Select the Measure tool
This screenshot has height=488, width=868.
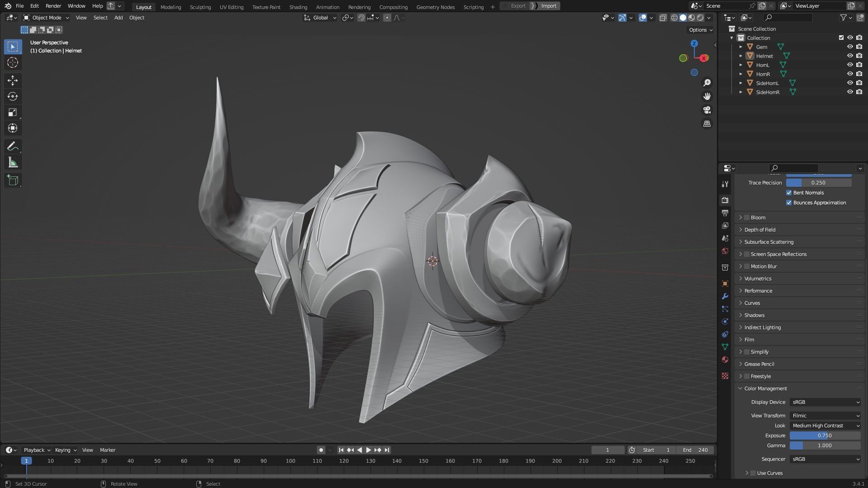(13, 162)
